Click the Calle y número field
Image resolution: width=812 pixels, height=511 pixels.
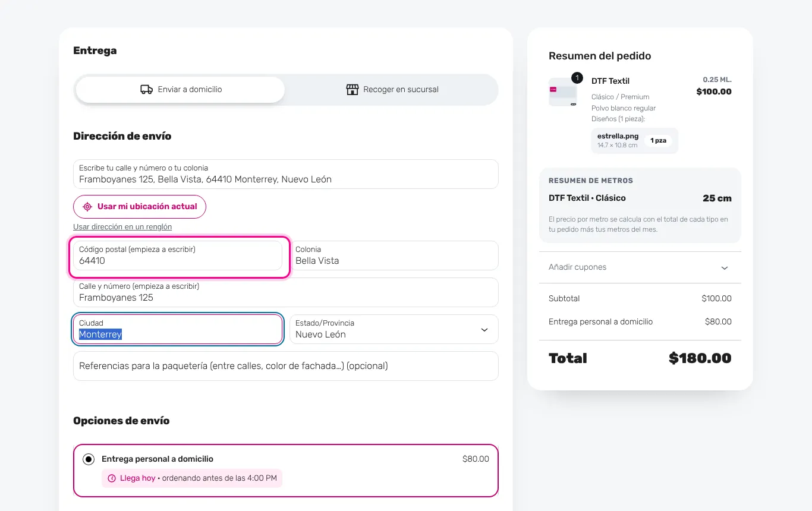coord(285,292)
